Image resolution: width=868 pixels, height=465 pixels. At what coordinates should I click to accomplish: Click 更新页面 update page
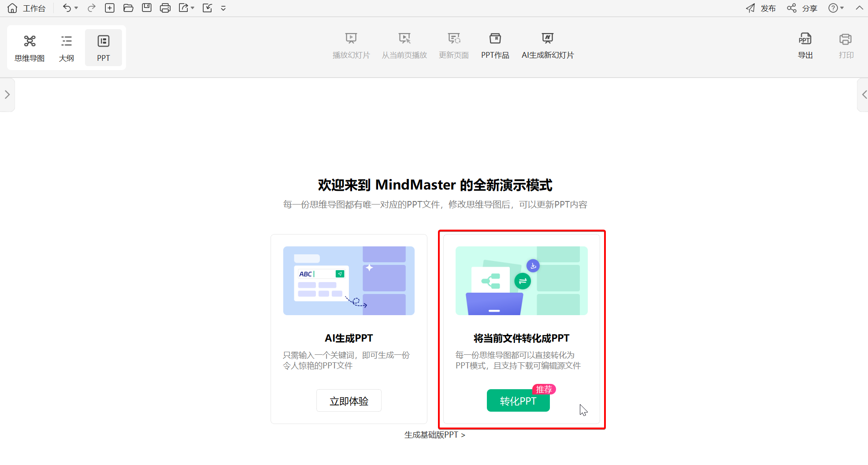click(x=454, y=46)
